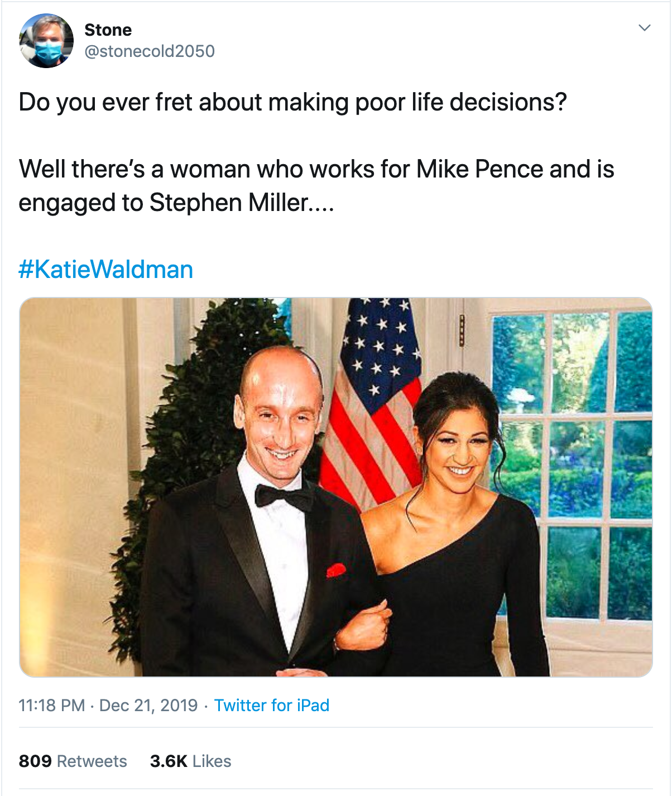The height and width of the screenshot is (796, 672).
Task: Click the Dec 21, 2019 date
Action: [x=148, y=706]
